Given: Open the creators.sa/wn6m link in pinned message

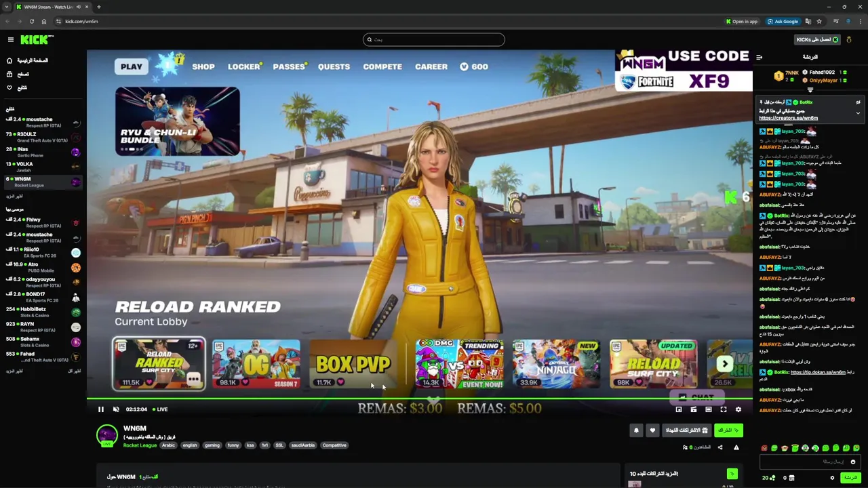Looking at the screenshot, I should click(x=788, y=118).
